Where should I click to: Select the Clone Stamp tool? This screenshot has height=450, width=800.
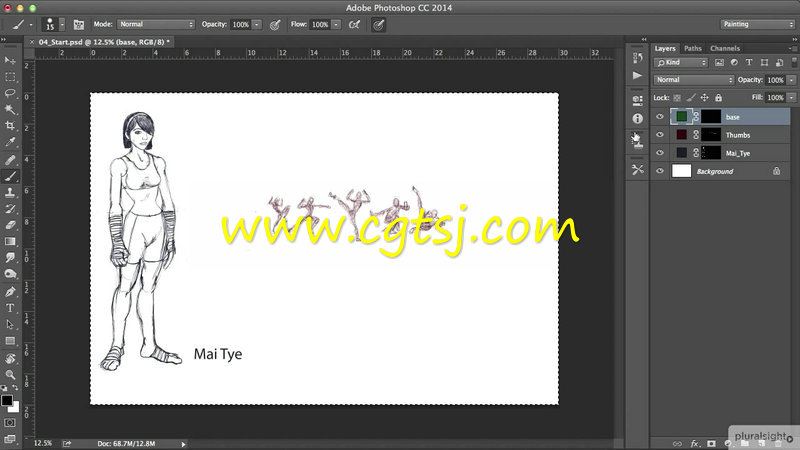tap(10, 192)
